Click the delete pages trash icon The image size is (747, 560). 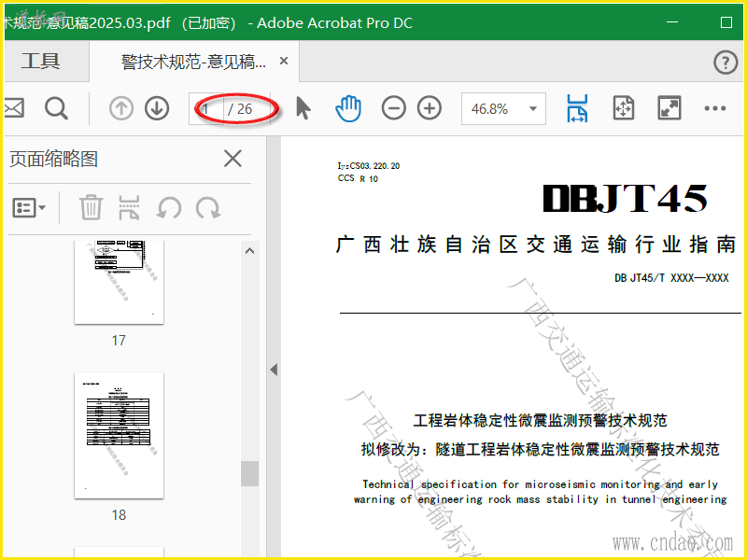pyautogui.click(x=91, y=207)
